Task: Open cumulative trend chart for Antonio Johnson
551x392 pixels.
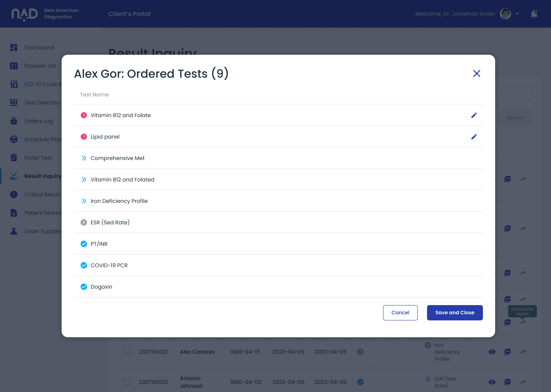Action: 523,382
